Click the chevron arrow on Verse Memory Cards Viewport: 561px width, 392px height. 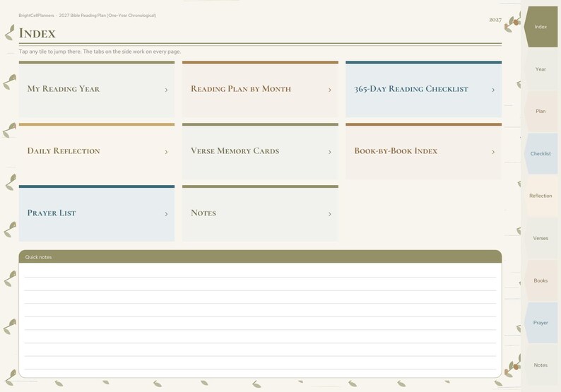(x=330, y=152)
